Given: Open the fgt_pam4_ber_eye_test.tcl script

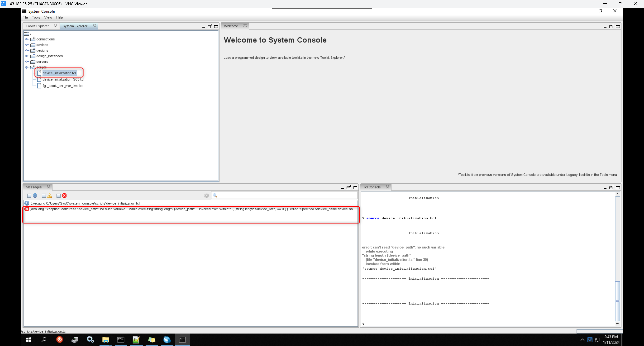Looking at the screenshot, I should click(x=63, y=85).
